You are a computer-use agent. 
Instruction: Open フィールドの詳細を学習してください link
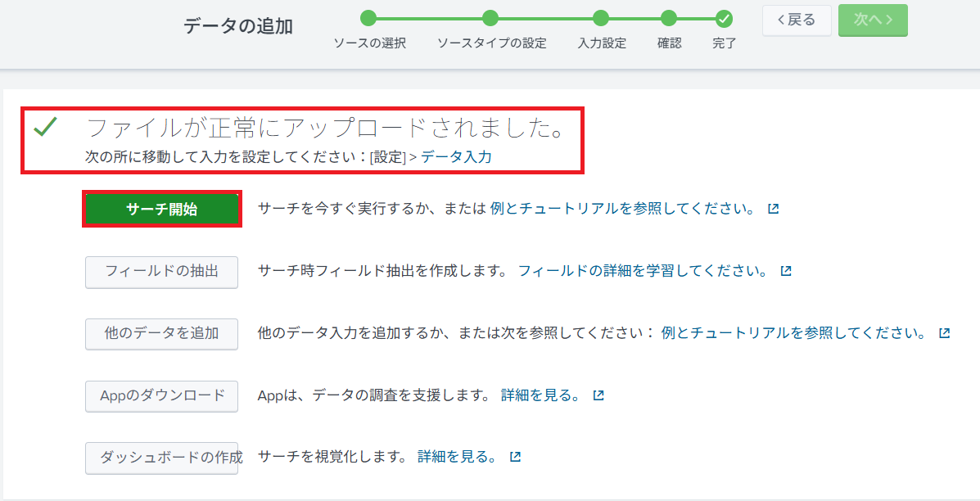click(643, 271)
